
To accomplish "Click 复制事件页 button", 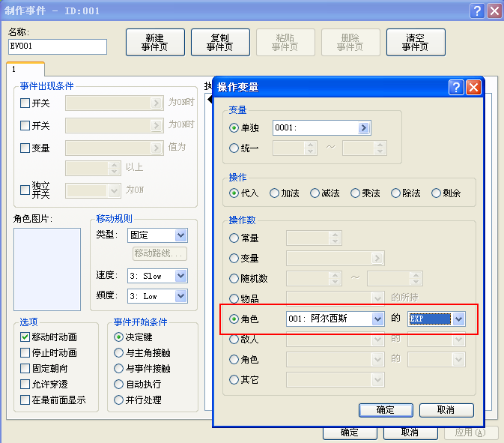I will pyautogui.click(x=220, y=43).
